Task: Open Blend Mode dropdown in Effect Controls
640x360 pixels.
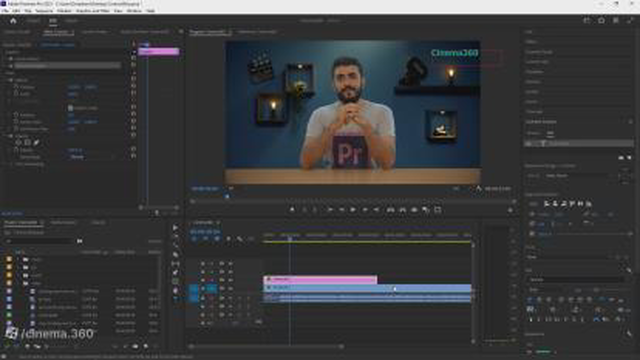Action: click(x=91, y=157)
